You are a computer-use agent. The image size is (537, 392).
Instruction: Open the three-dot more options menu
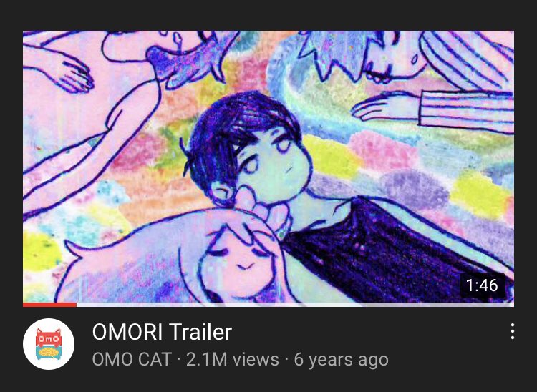coord(512,331)
